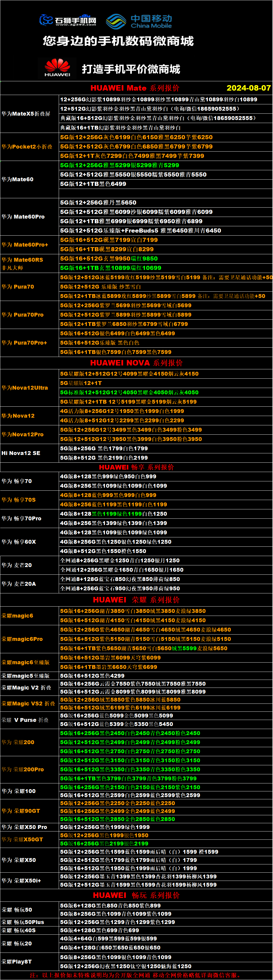Viewport: 273px width, 980px height.
Task: Click the 华为 Pura70 model cell
Action: coord(30,287)
